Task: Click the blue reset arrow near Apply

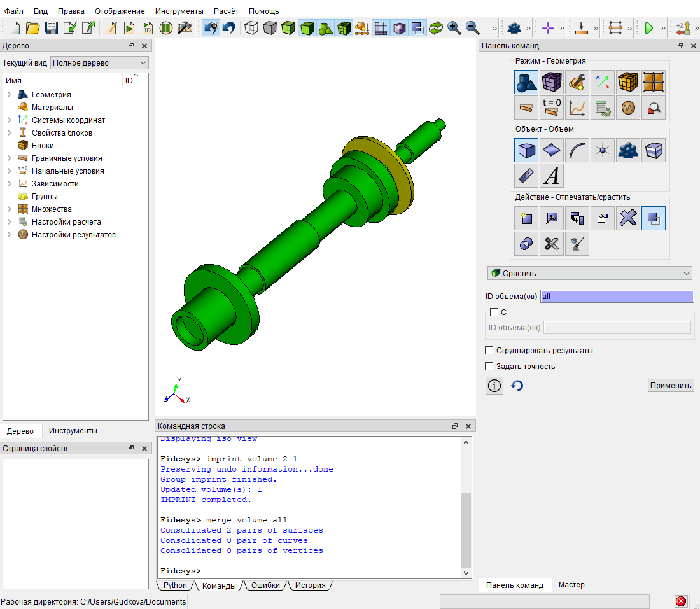Action: (x=517, y=385)
